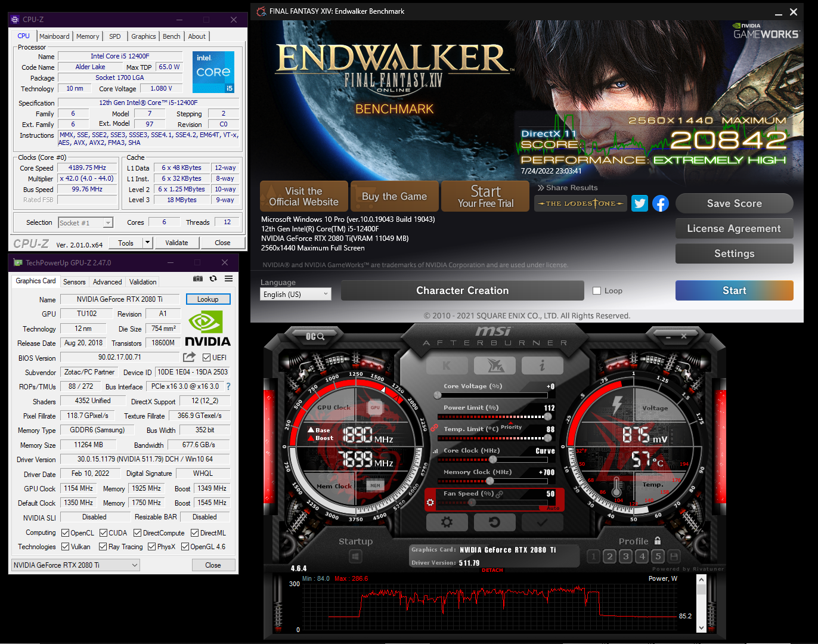Toggle the DirectML checkbox
818x644 pixels.
point(195,533)
